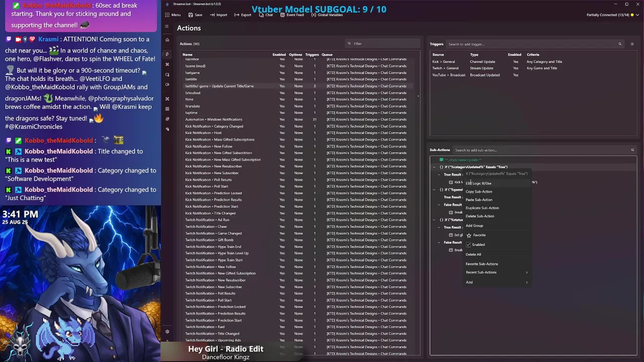Collapse the first False Result branch
644x362 pixels.
pos(439,205)
